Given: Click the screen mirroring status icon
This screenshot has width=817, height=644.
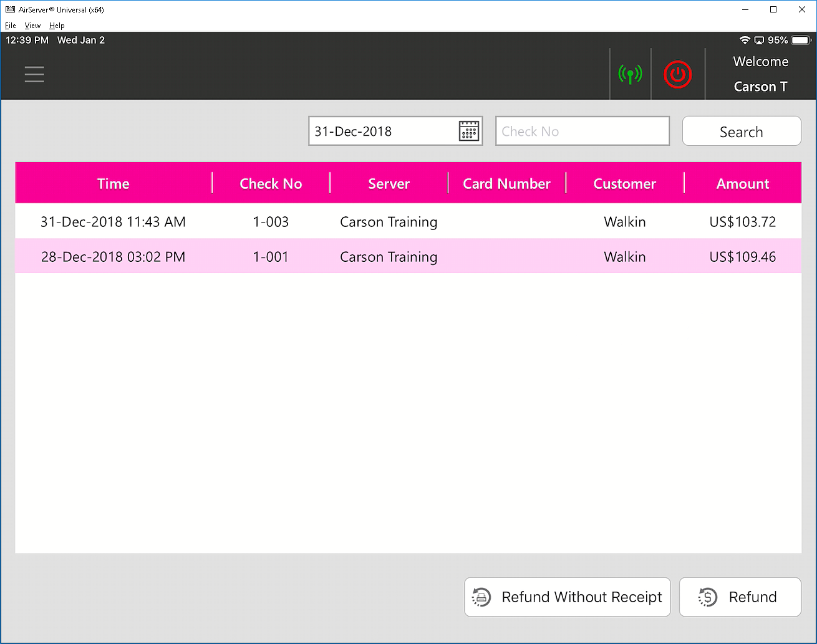Looking at the screenshot, I should [x=759, y=40].
